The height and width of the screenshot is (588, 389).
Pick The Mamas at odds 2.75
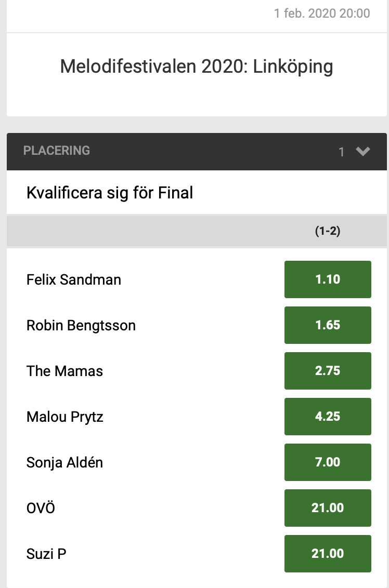point(327,370)
